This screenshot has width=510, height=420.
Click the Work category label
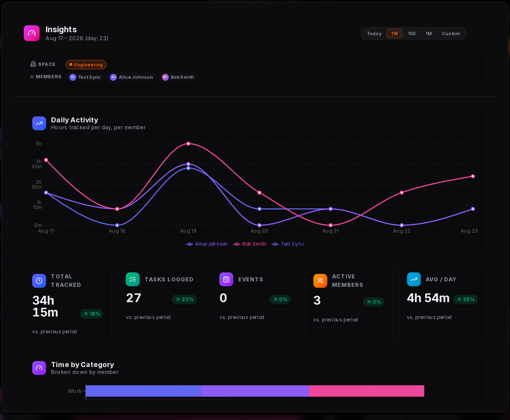[x=75, y=391]
